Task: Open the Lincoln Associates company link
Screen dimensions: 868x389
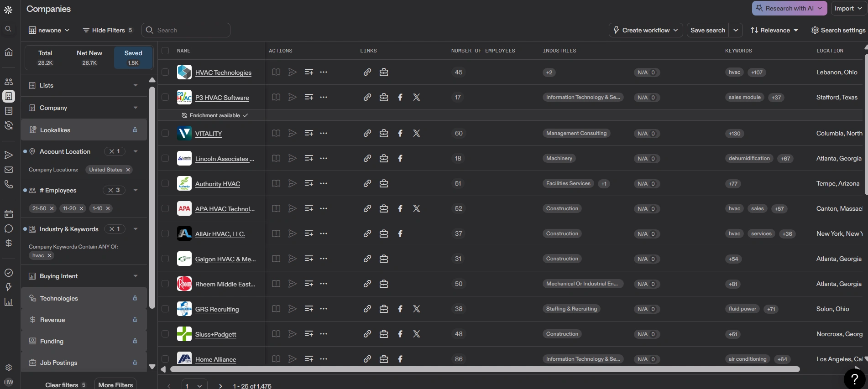Action: (x=225, y=159)
